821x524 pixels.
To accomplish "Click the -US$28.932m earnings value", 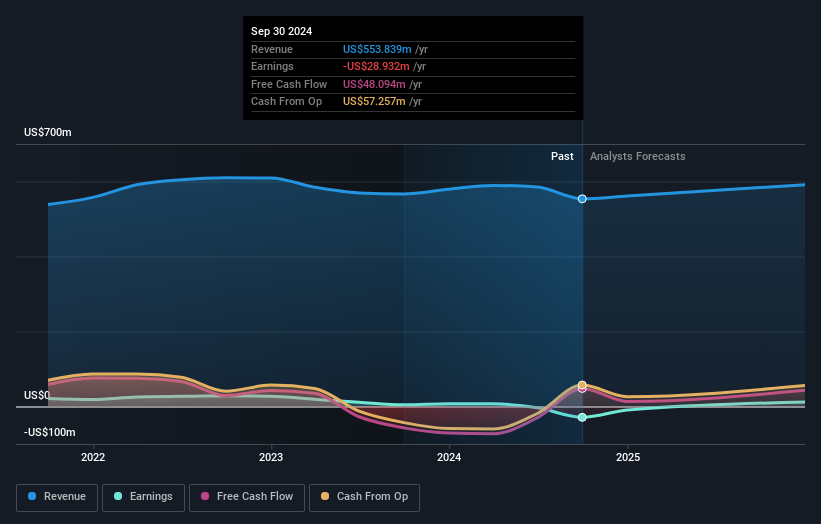I will (376, 66).
